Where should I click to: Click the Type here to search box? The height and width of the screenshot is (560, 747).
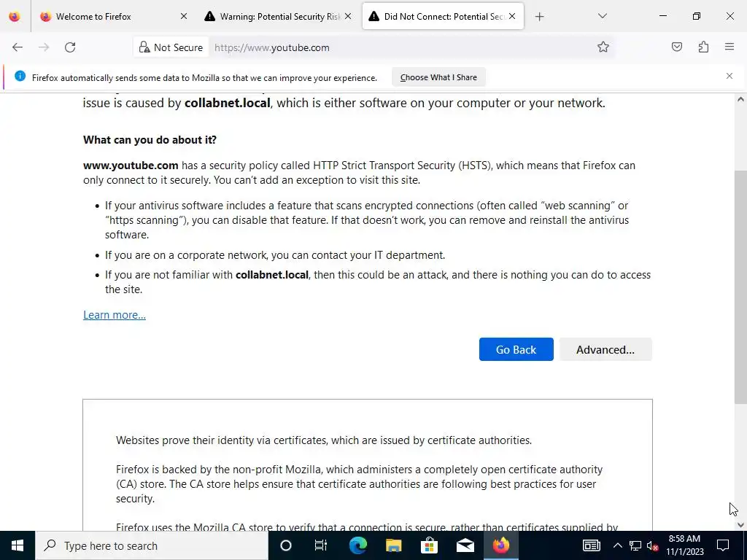(x=152, y=545)
